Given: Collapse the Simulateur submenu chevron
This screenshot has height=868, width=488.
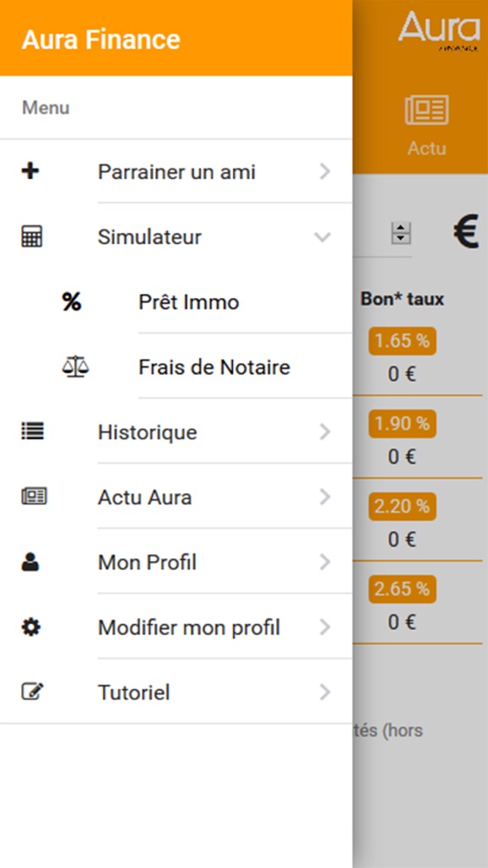Looking at the screenshot, I should pyautogui.click(x=323, y=237).
